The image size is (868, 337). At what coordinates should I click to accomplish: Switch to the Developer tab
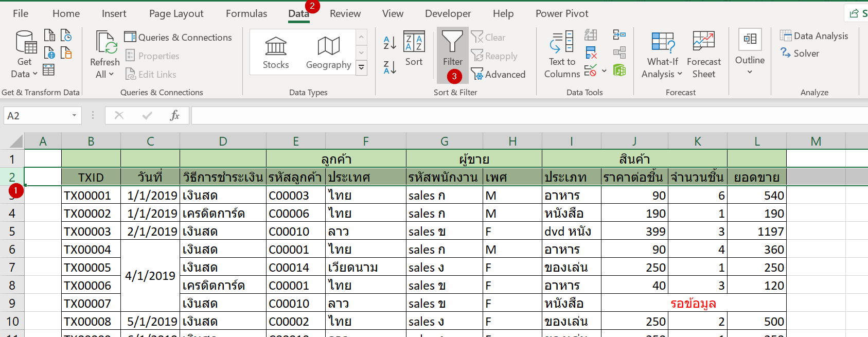(448, 13)
